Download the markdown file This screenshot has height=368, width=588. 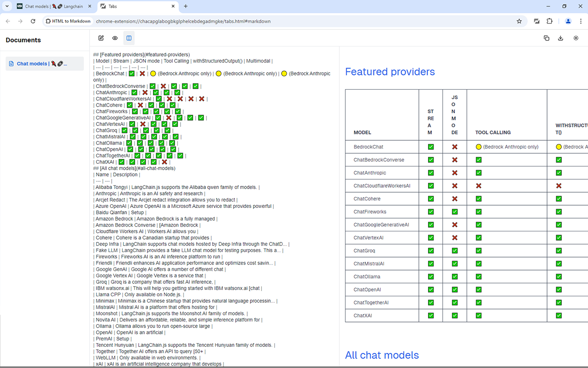(x=560, y=38)
